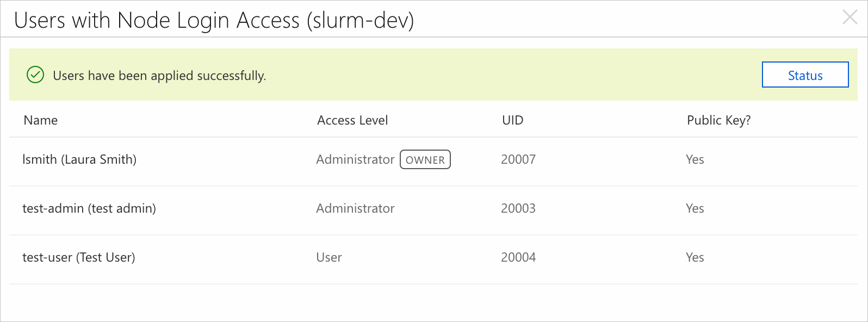Image resolution: width=868 pixels, height=322 pixels.
Task: Click the 'Users have been applied successfully' message
Action: 159,76
